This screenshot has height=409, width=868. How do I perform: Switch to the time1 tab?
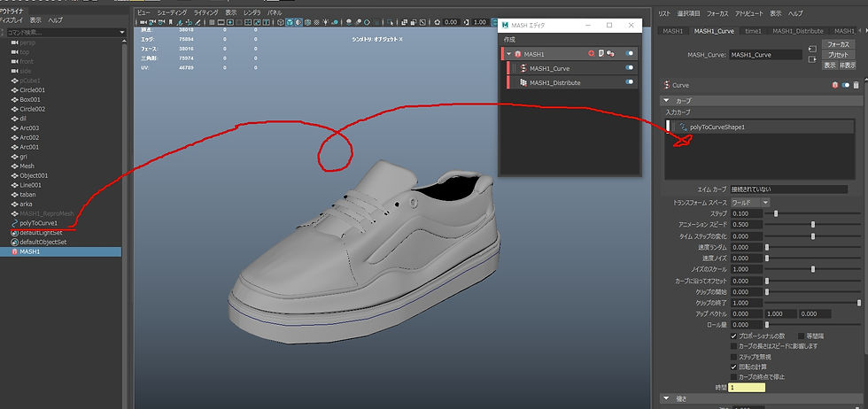(x=753, y=31)
